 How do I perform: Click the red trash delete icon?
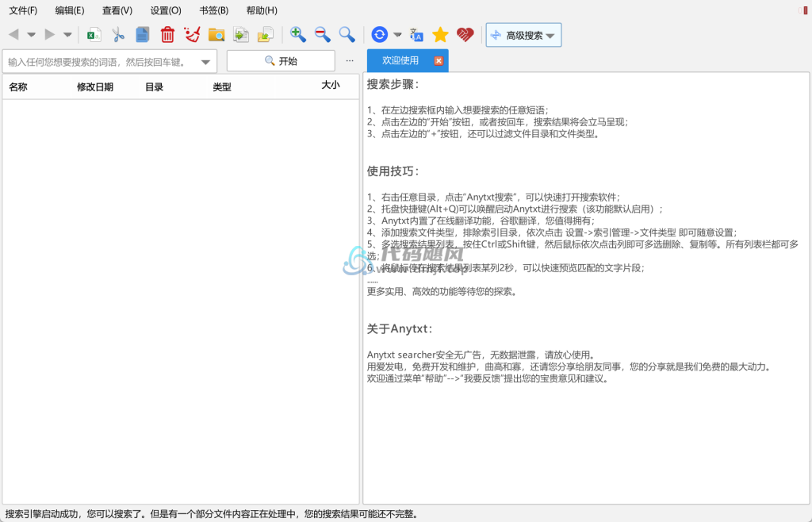(x=167, y=35)
